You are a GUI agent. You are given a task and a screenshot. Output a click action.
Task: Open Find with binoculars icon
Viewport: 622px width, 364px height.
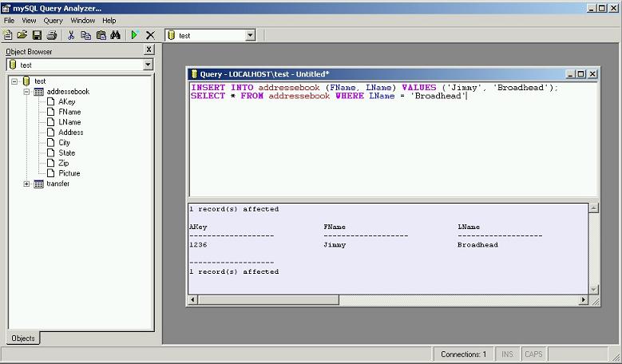(x=115, y=35)
